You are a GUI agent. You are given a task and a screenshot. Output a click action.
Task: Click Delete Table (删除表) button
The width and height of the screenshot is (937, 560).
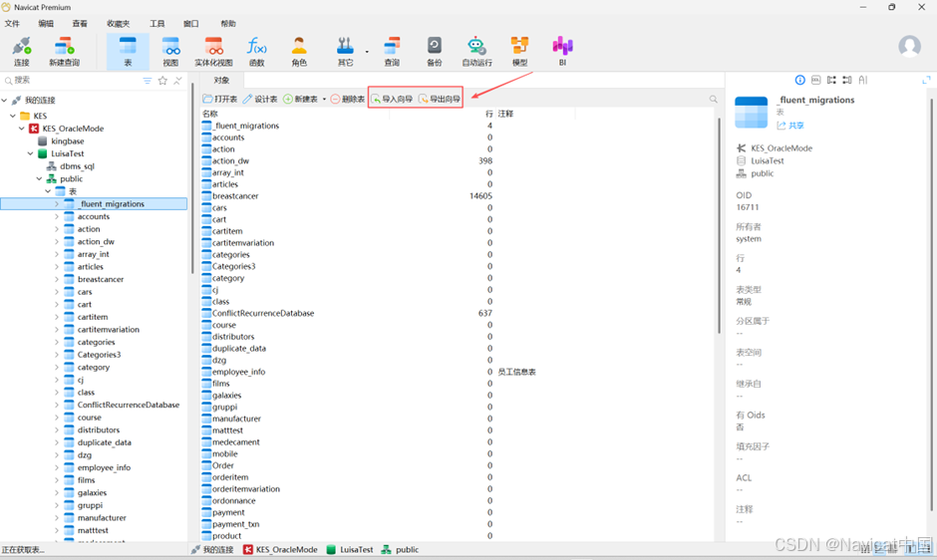click(x=347, y=100)
